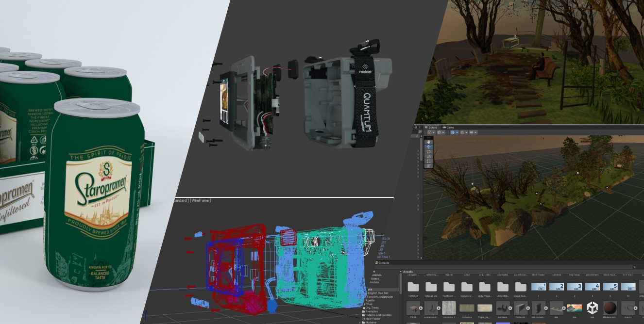Expand the CASA prefab contents arrow
Screen dimensions: 644x324
tap(421, 308)
